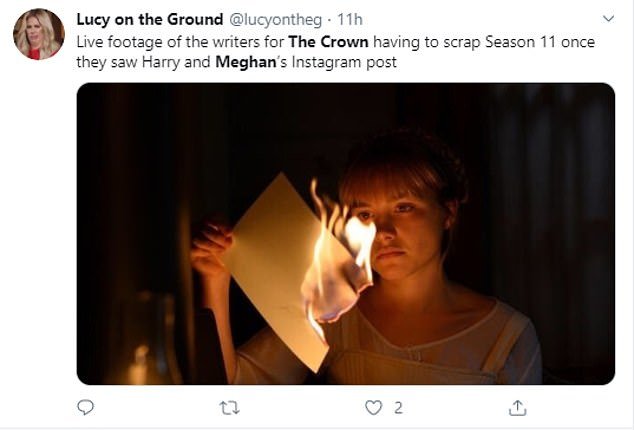The width and height of the screenshot is (634, 430).
Task: Click the reply speech bubble icon
Action: coord(86,407)
